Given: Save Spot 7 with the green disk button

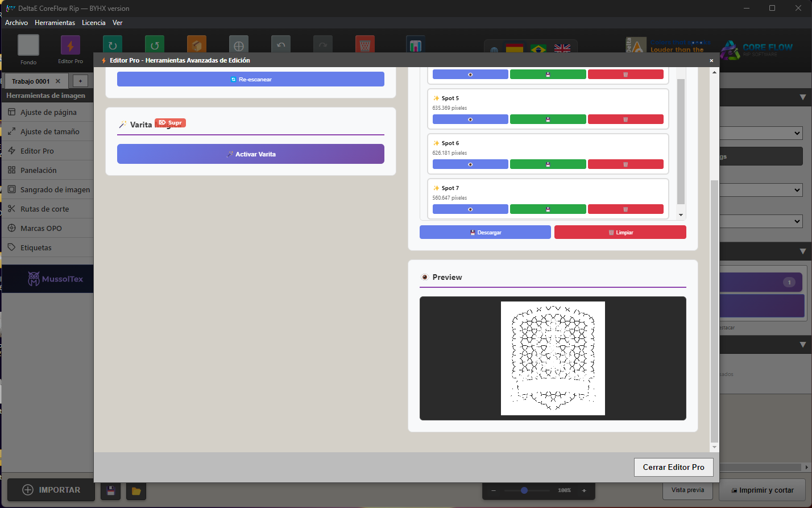Looking at the screenshot, I should (548, 209).
